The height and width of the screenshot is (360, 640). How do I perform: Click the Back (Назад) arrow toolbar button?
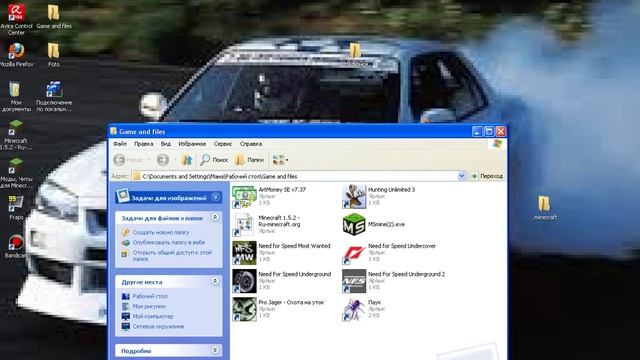[128, 160]
